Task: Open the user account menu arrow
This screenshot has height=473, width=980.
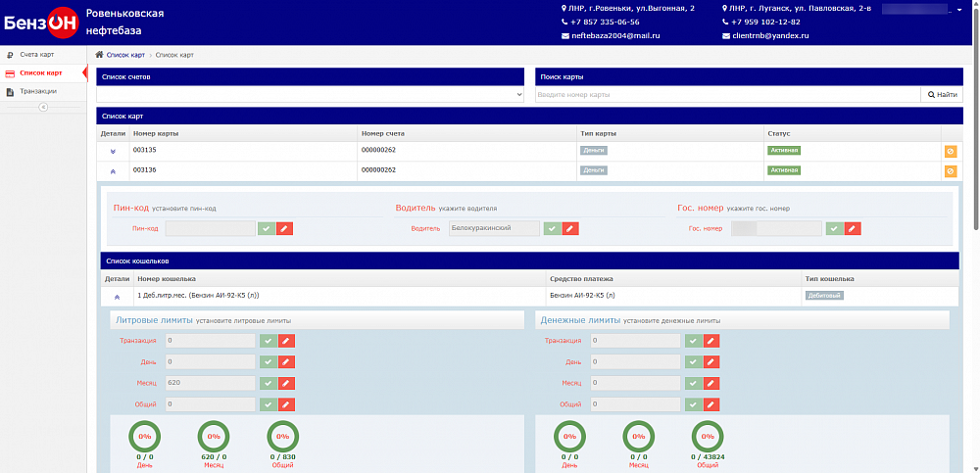Action: tap(959, 10)
